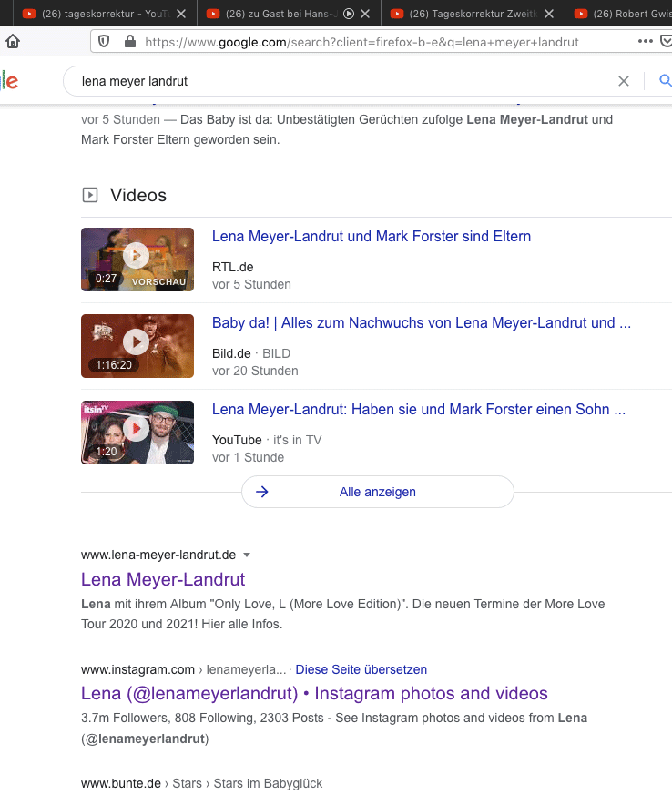Clear search text with X icon

[624, 81]
